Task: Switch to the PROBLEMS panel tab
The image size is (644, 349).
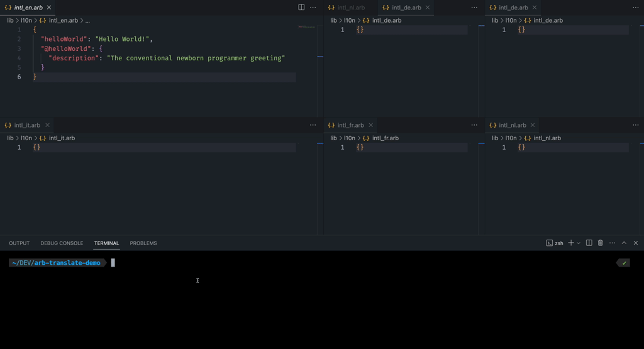Action: (x=143, y=243)
